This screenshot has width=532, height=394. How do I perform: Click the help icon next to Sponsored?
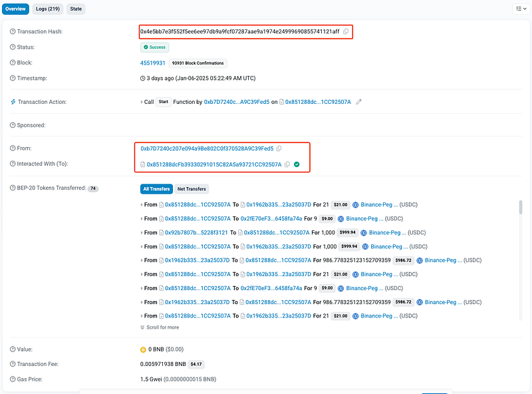point(13,125)
